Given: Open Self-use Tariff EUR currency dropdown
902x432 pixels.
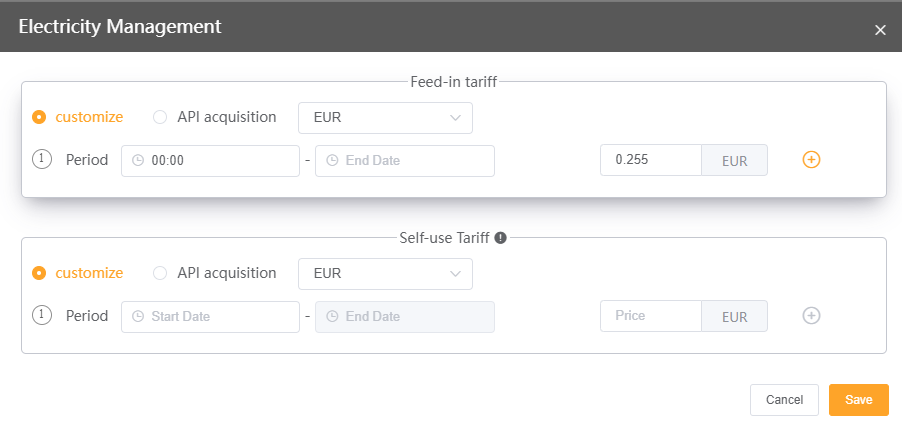Looking at the screenshot, I should pyautogui.click(x=385, y=273).
